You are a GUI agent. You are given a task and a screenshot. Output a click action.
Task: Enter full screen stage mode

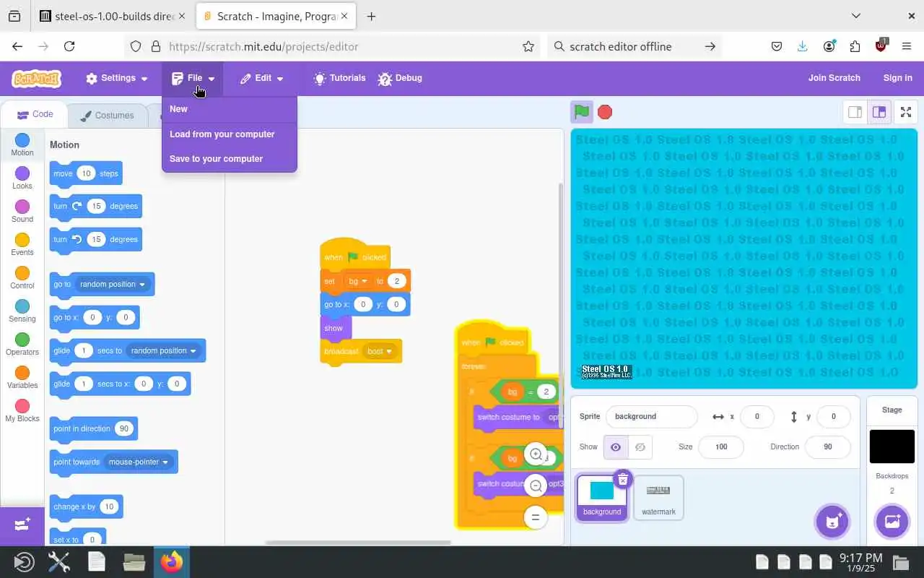pos(906,112)
